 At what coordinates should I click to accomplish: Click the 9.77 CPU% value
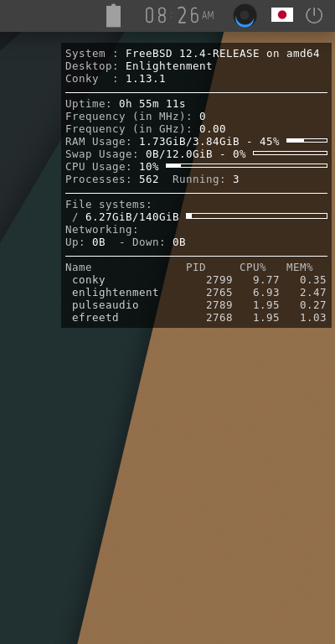click(266, 280)
